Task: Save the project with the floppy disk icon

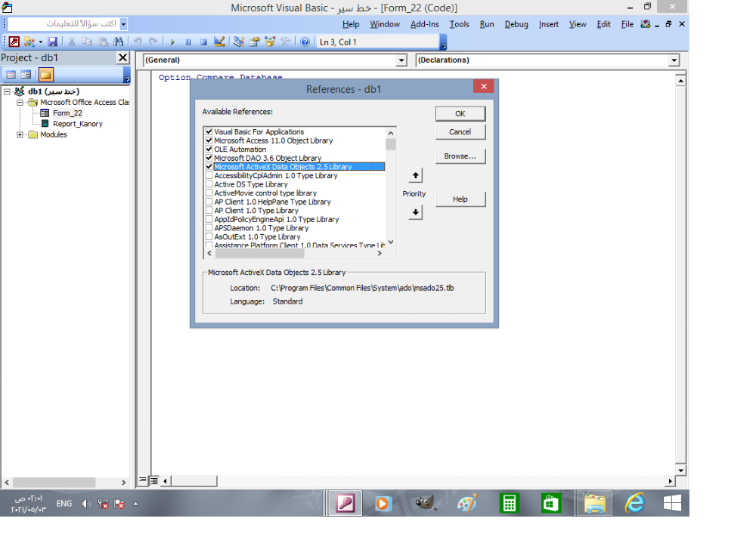Action: (53, 42)
